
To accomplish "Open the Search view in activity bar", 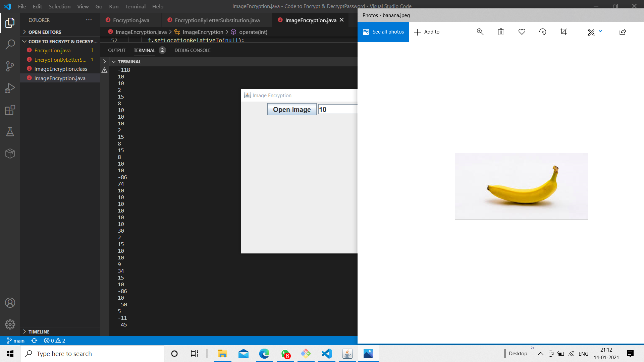I will (x=10, y=44).
